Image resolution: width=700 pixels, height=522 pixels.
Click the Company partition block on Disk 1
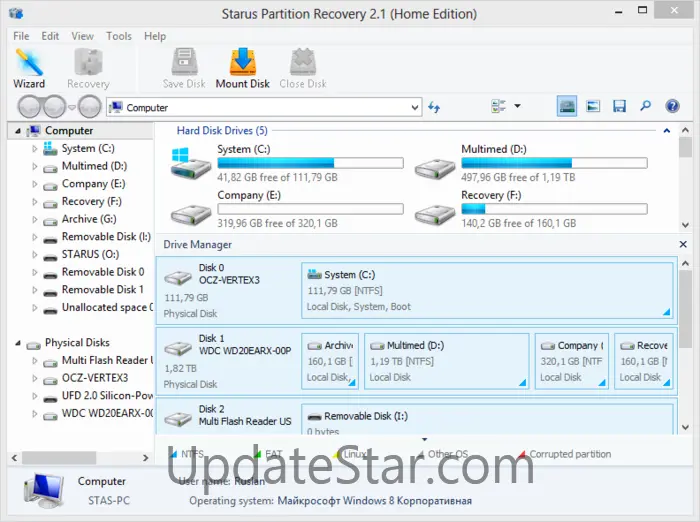[571, 361]
